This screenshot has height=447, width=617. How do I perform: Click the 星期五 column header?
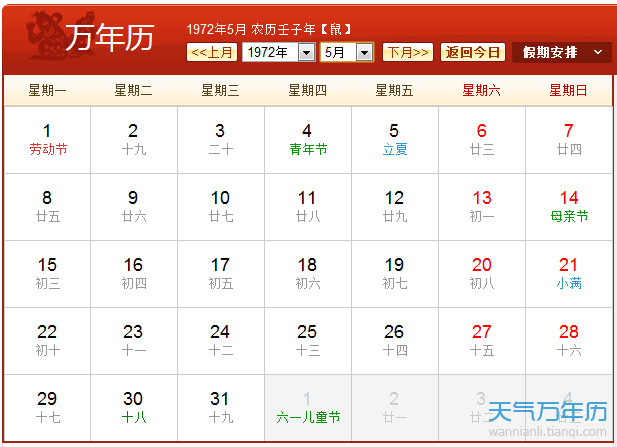coord(394,91)
